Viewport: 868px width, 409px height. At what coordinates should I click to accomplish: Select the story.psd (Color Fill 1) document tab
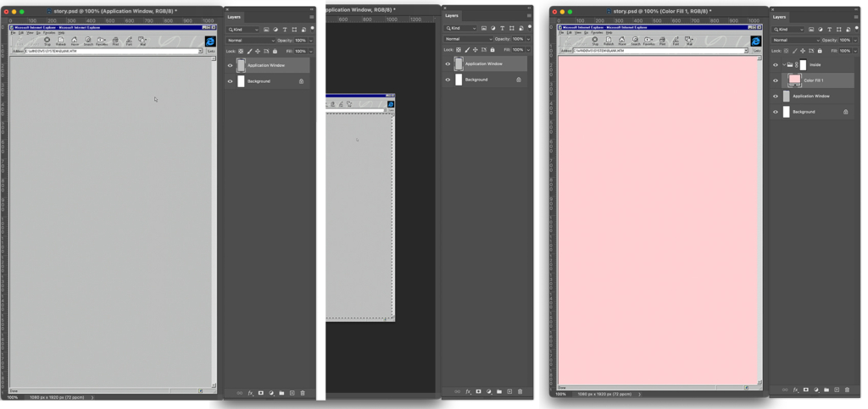click(x=661, y=11)
